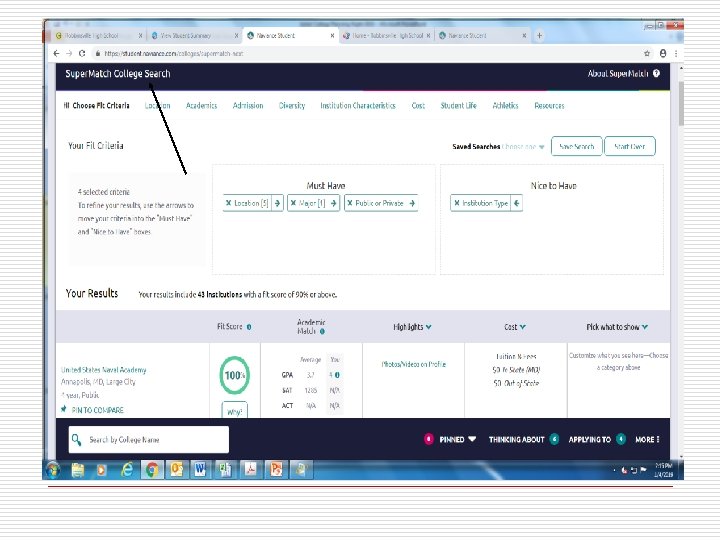Click the GPA info icon beside You value

coord(338,375)
